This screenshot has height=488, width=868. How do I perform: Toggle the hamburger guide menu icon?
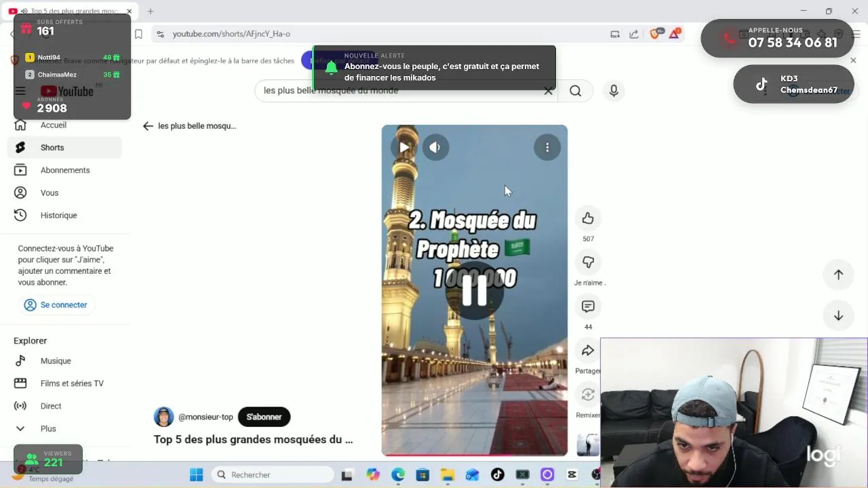coord(20,91)
